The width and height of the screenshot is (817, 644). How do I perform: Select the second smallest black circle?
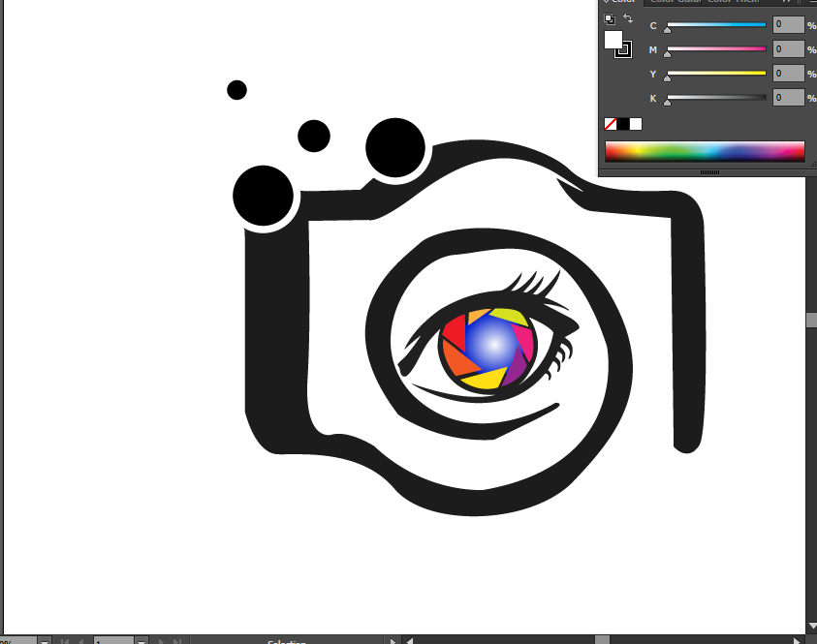(314, 136)
